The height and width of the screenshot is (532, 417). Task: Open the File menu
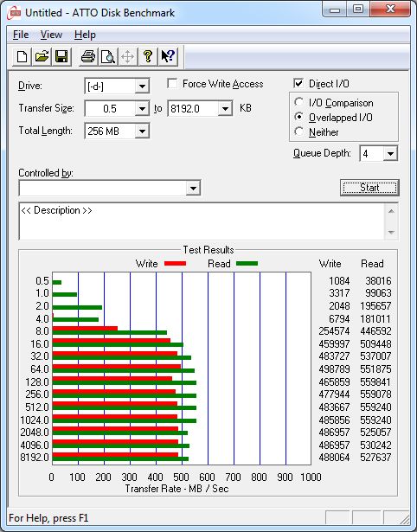pos(21,35)
